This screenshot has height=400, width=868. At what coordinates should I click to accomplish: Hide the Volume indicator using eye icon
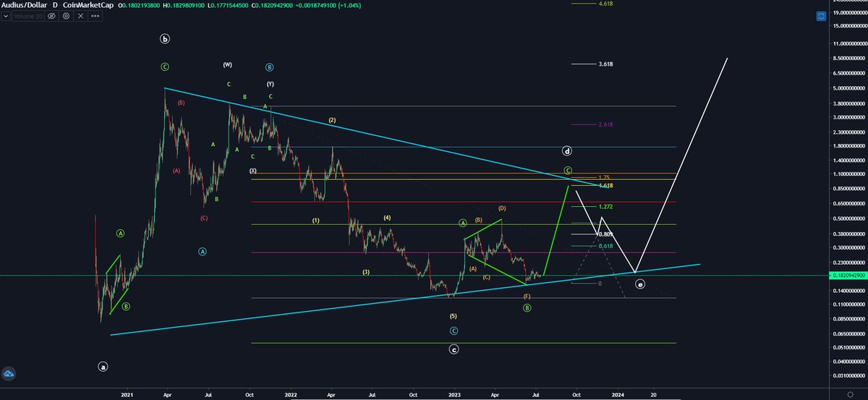click(x=51, y=16)
